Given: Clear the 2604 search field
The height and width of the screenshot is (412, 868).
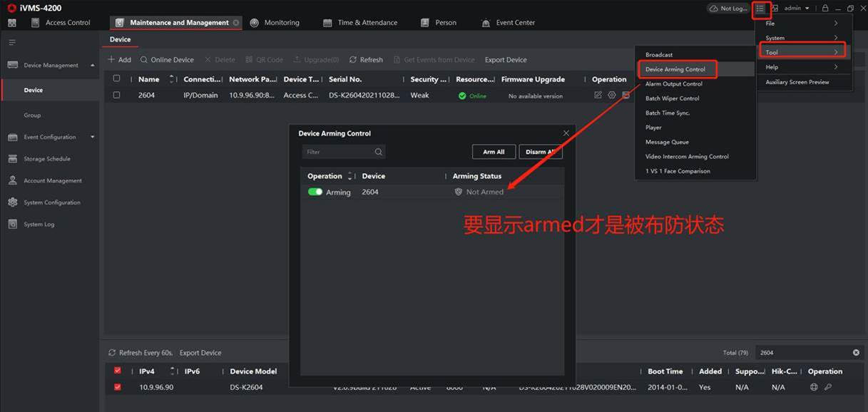Looking at the screenshot, I should [x=856, y=353].
